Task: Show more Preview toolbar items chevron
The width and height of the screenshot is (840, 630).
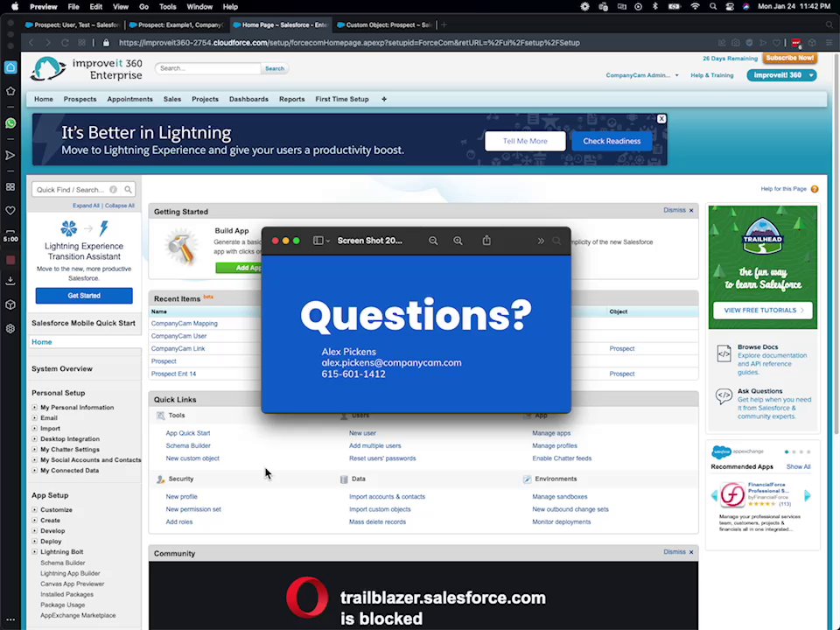Action: pos(541,241)
